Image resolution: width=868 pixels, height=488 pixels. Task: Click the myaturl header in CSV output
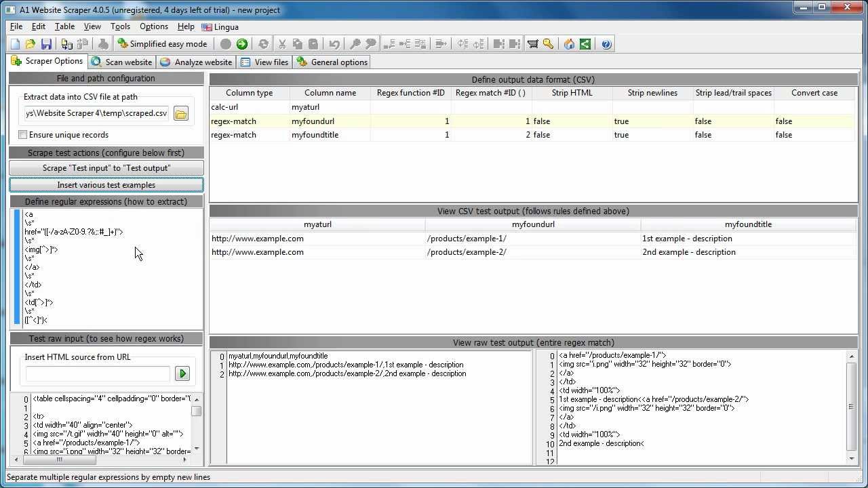pos(317,224)
